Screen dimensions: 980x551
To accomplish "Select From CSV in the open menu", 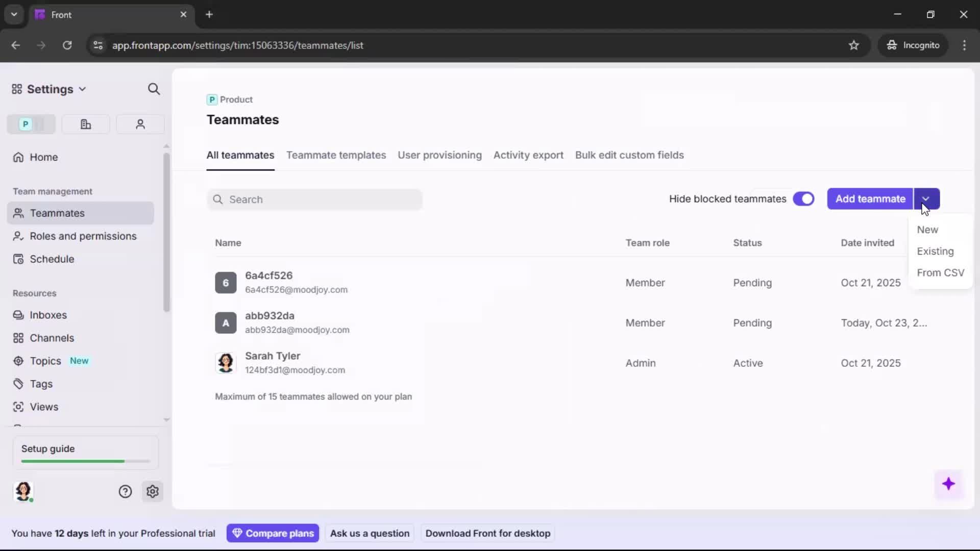I will click(x=940, y=272).
